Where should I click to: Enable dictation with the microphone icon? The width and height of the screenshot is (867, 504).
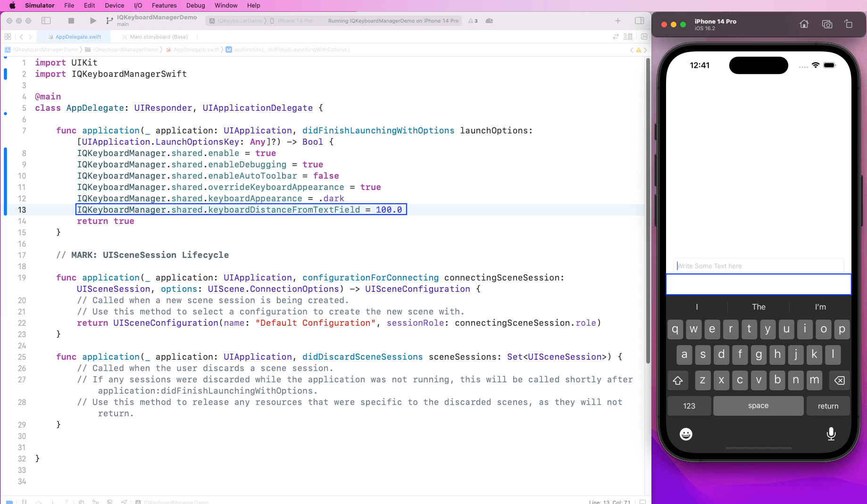pyautogui.click(x=831, y=434)
